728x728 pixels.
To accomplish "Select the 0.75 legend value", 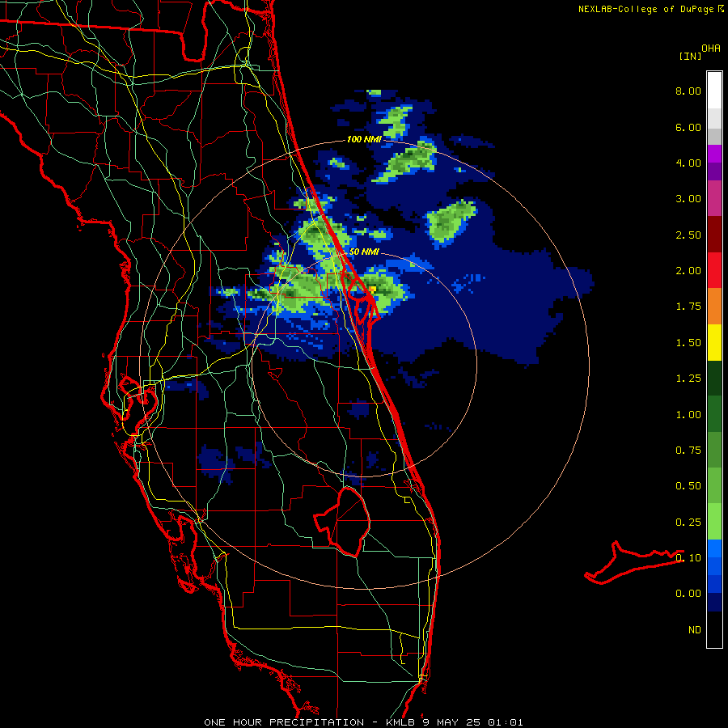I will 688,451.
